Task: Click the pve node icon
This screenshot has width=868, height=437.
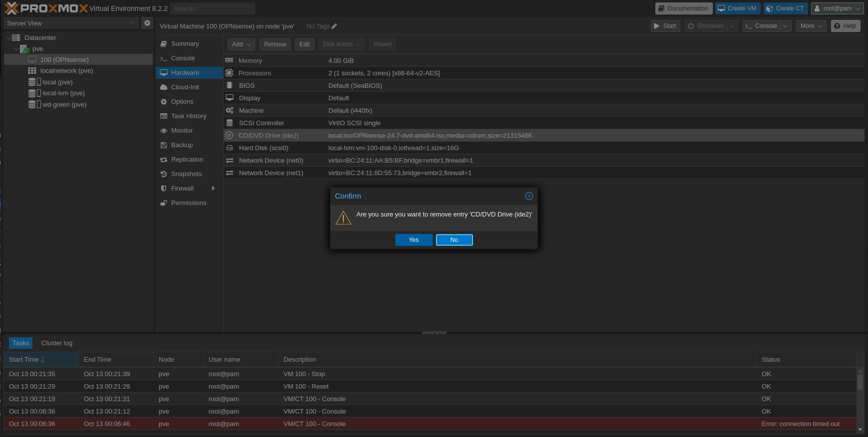Action: (x=24, y=49)
